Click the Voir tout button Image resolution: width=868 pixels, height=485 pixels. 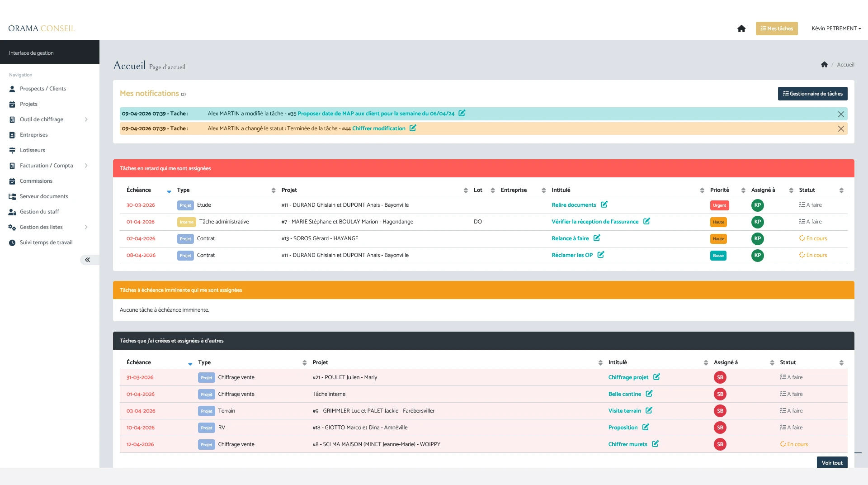click(832, 462)
